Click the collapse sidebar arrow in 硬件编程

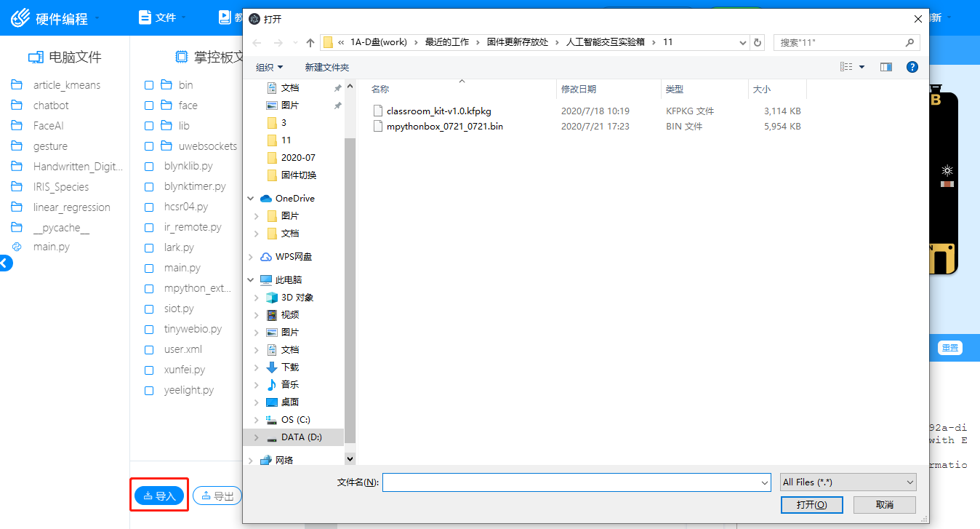(x=5, y=263)
